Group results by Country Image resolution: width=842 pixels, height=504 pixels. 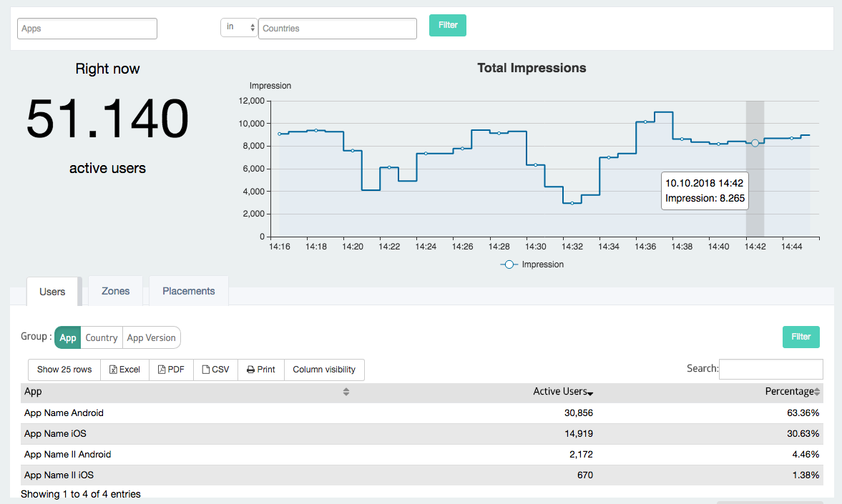(102, 337)
